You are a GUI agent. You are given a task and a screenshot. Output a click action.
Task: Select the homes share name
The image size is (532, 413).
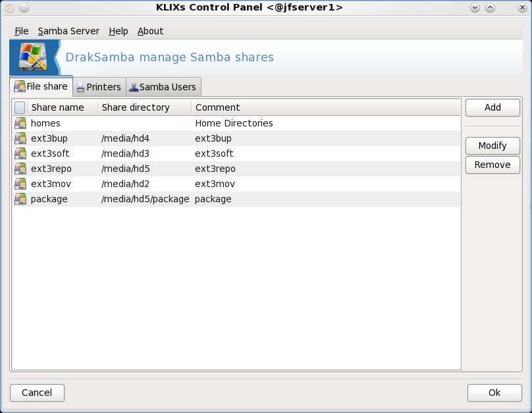[x=45, y=123]
